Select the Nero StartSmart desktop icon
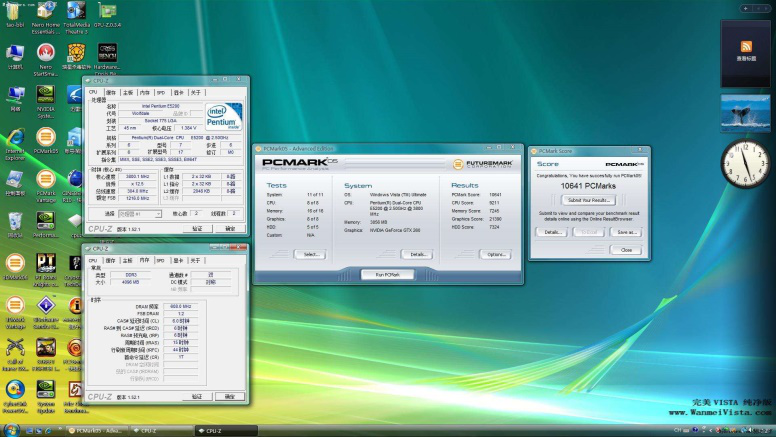The width and height of the screenshot is (776, 437). tap(45, 59)
